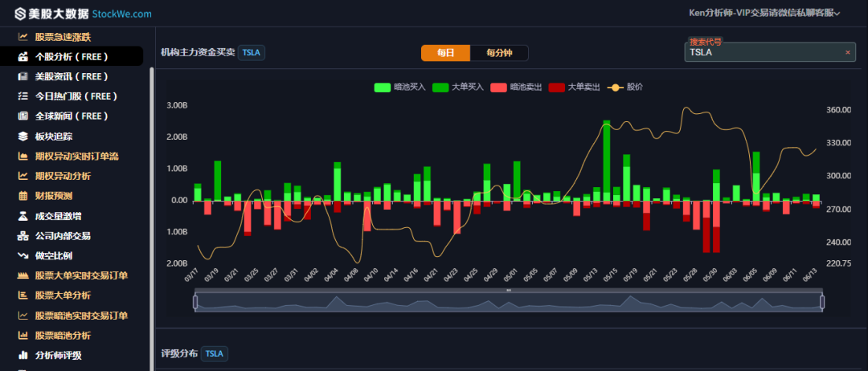
Task: Click the 个股分析 sidebar icon
Action: [23, 56]
